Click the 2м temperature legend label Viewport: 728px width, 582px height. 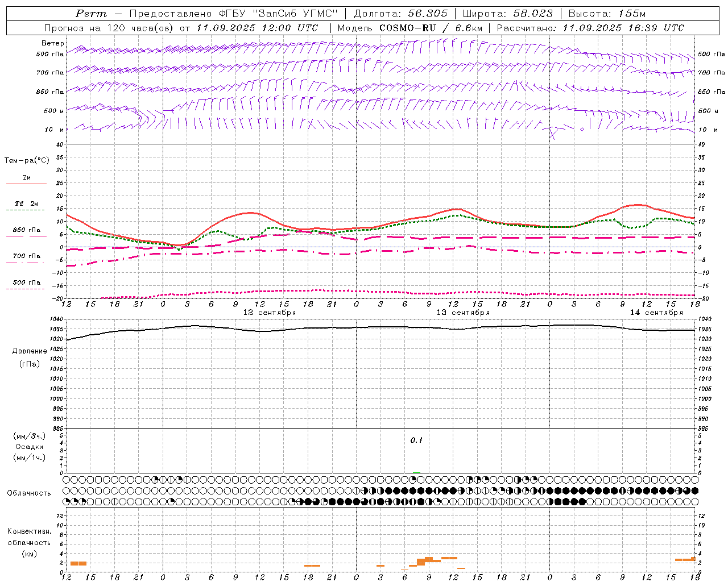[x=27, y=178]
